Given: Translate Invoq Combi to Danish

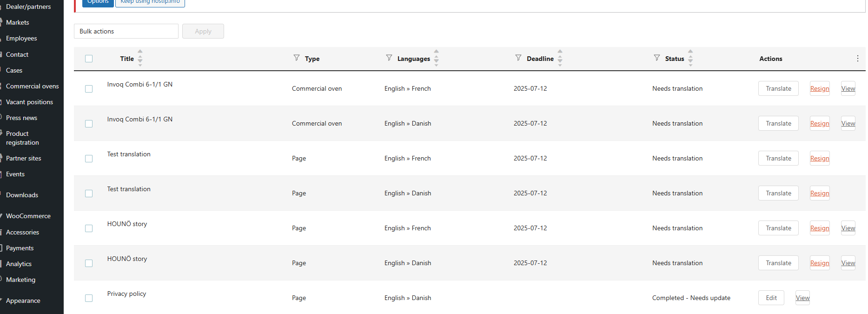Looking at the screenshot, I should click(x=778, y=123).
